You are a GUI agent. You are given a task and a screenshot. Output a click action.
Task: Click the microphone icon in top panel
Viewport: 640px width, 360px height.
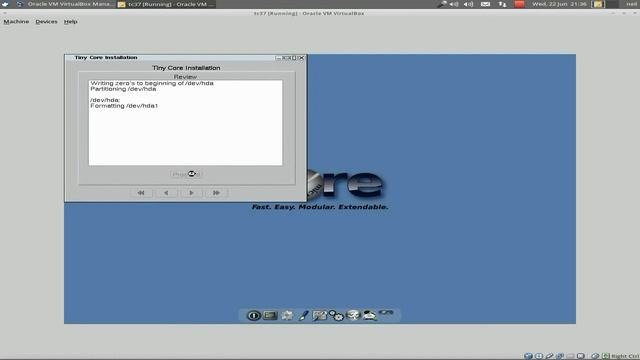click(442, 4)
